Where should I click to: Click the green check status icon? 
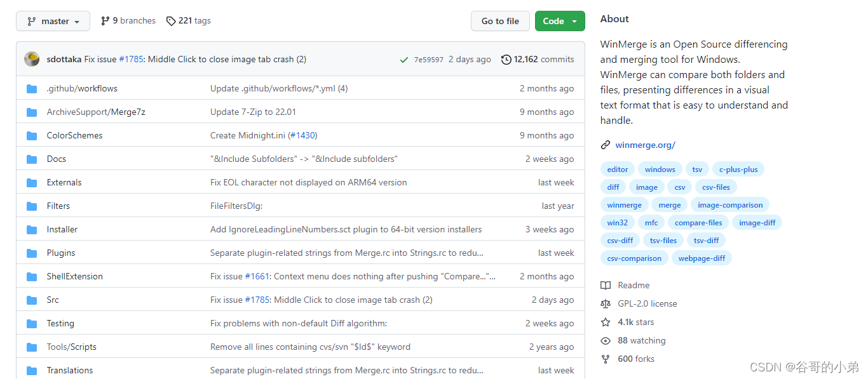(x=404, y=60)
